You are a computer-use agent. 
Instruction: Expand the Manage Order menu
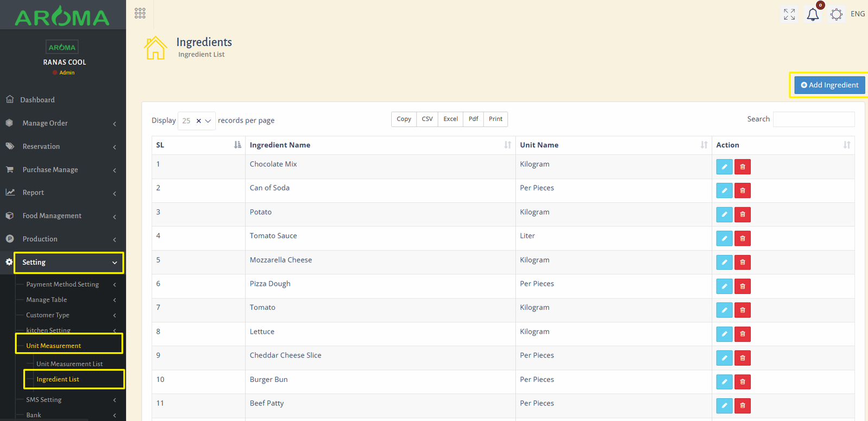pyautogui.click(x=62, y=123)
